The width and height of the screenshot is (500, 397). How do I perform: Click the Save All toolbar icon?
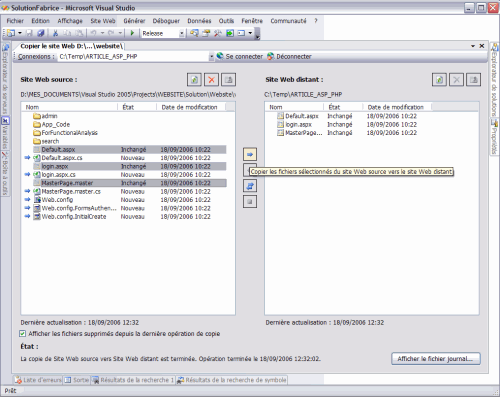tap(41, 33)
